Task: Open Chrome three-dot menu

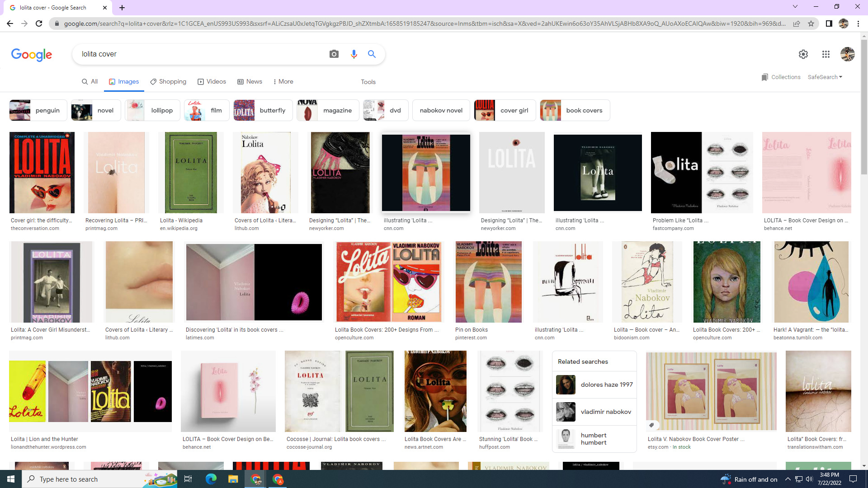Action: (x=858, y=23)
